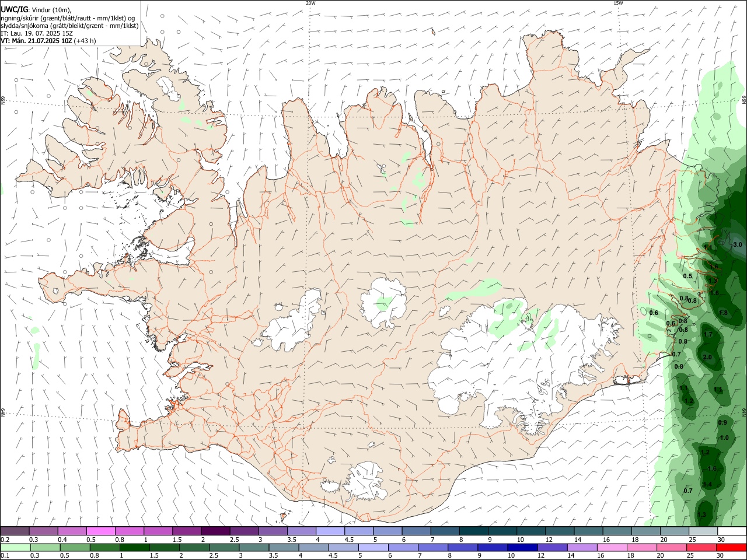Click the 20W longitude label at the top

pos(310,3)
